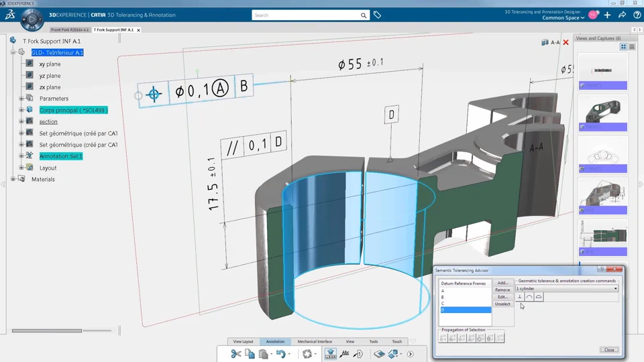Open the View tab in action bar
Screen dimensions: 644x362
coord(350,341)
